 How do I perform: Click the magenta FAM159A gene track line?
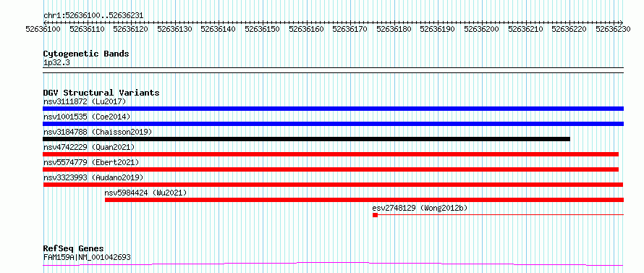click(333, 264)
